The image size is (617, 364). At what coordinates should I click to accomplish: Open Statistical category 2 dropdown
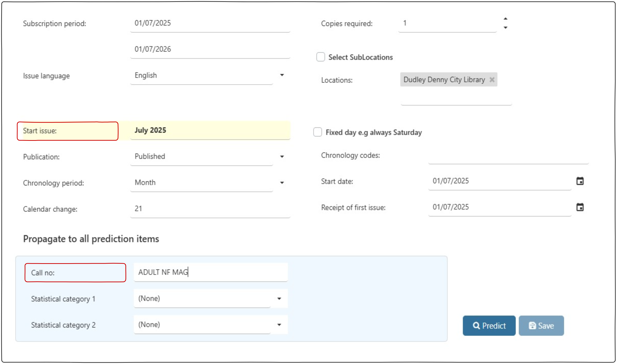coord(279,325)
